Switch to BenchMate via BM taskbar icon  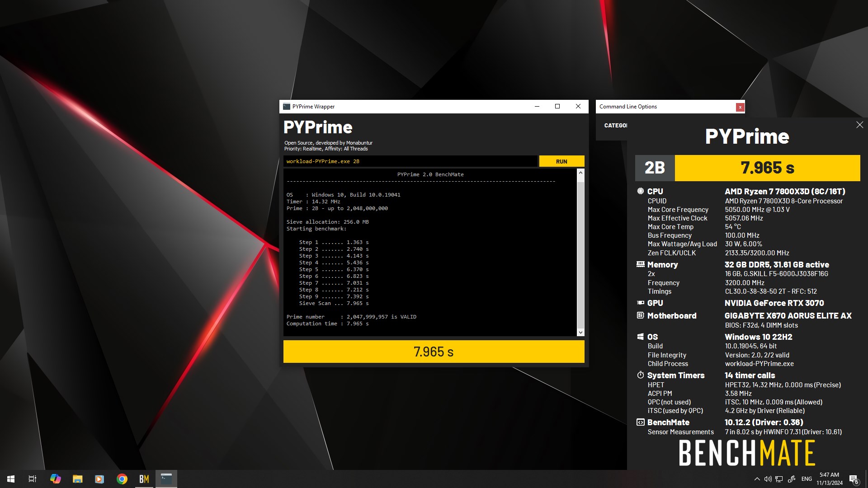pos(144,479)
